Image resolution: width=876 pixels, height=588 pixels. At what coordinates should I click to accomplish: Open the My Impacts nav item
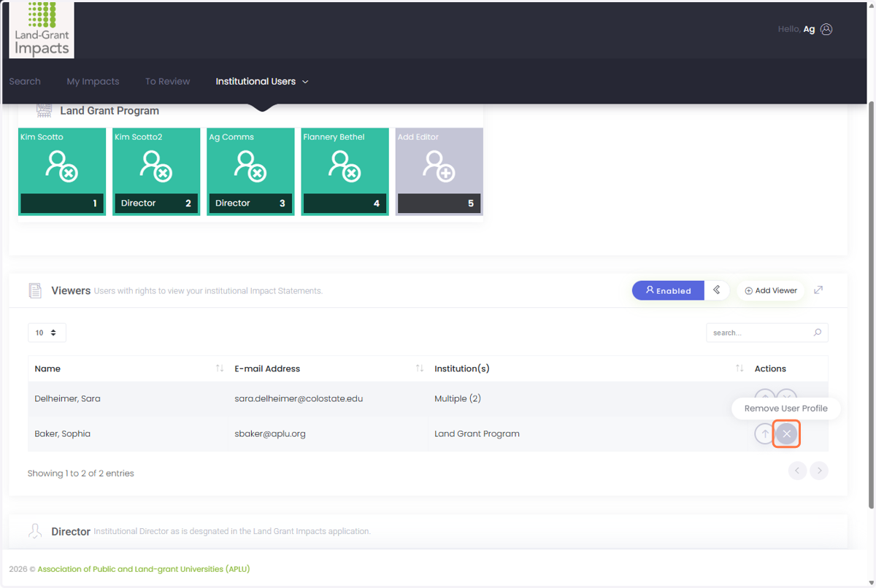click(93, 82)
